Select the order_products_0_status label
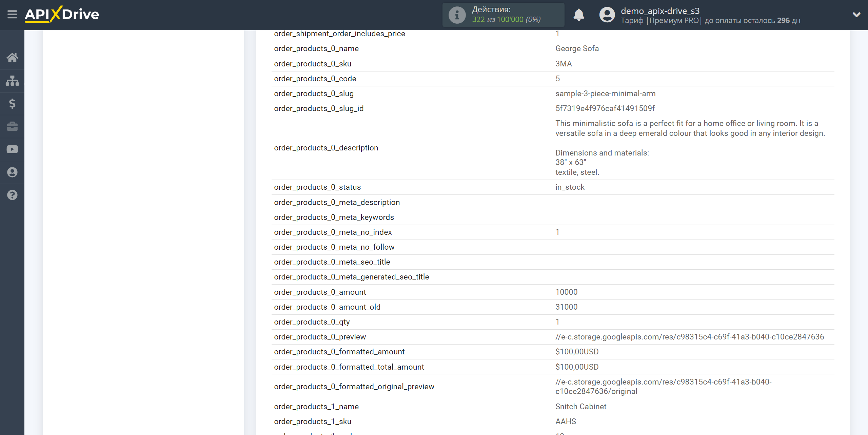 click(317, 187)
